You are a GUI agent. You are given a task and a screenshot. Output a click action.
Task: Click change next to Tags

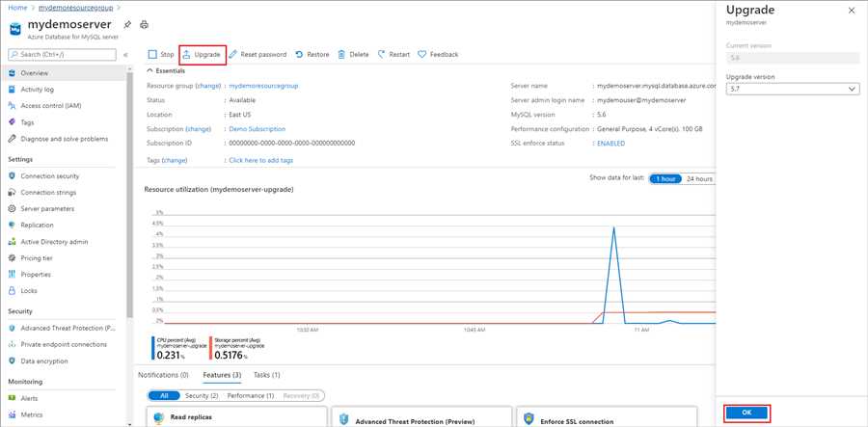point(175,160)
